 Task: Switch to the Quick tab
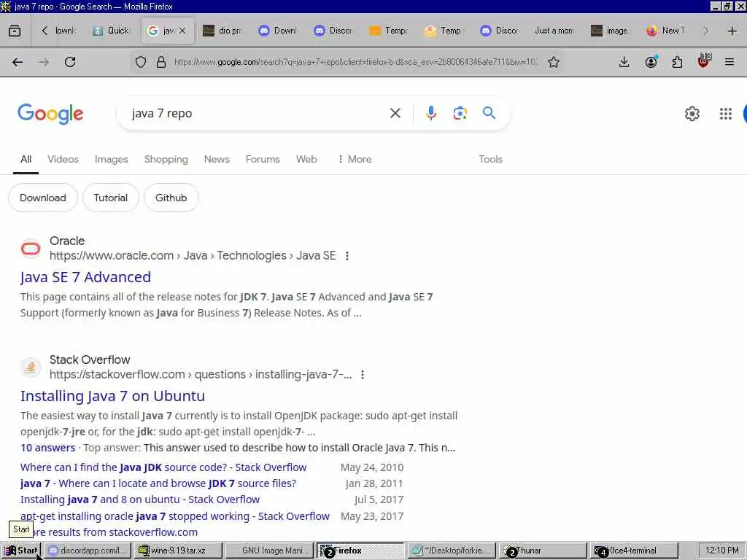(x=111, y=31)
